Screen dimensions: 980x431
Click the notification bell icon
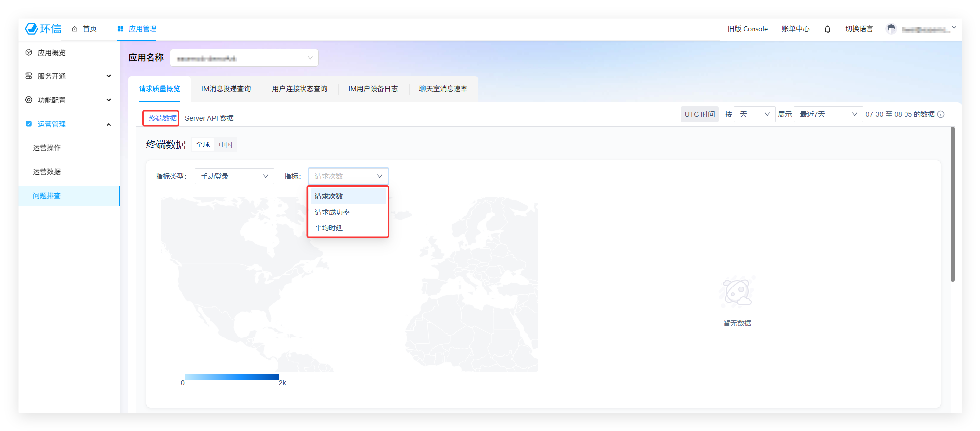(827, 29)
